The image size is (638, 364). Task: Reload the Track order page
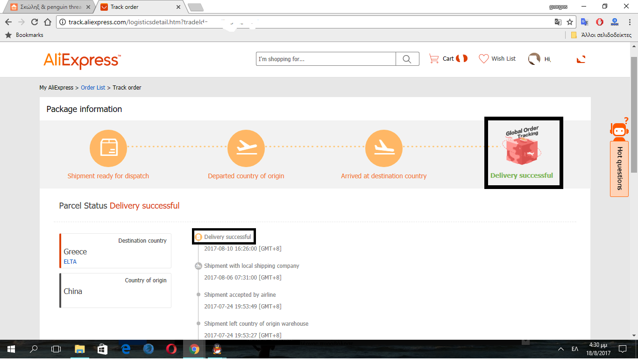34,22
